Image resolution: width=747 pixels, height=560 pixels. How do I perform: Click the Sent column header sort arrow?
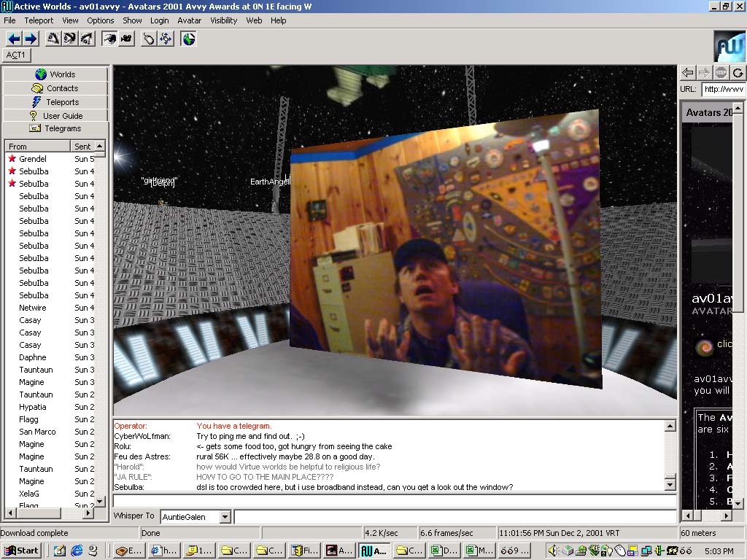pos(99,147)
